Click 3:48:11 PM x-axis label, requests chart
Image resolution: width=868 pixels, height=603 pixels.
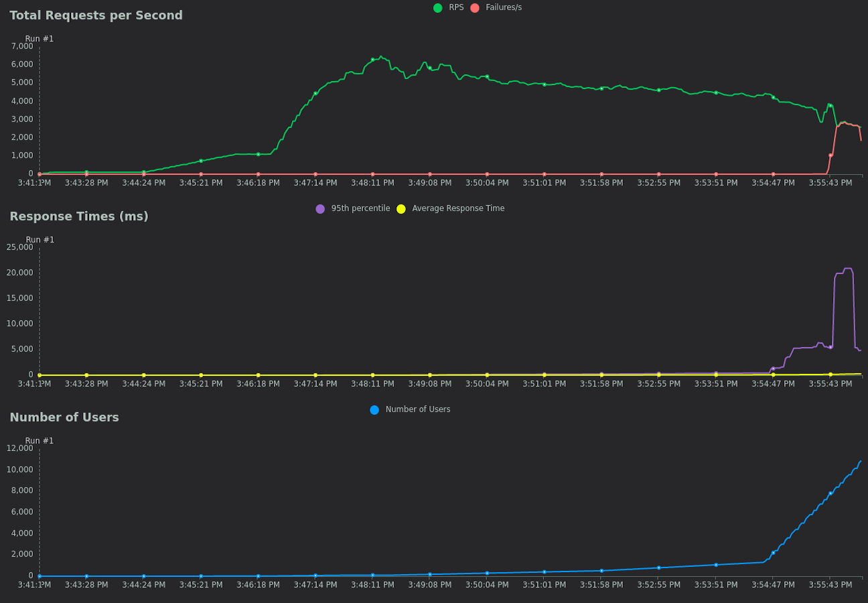coord(372,183)
